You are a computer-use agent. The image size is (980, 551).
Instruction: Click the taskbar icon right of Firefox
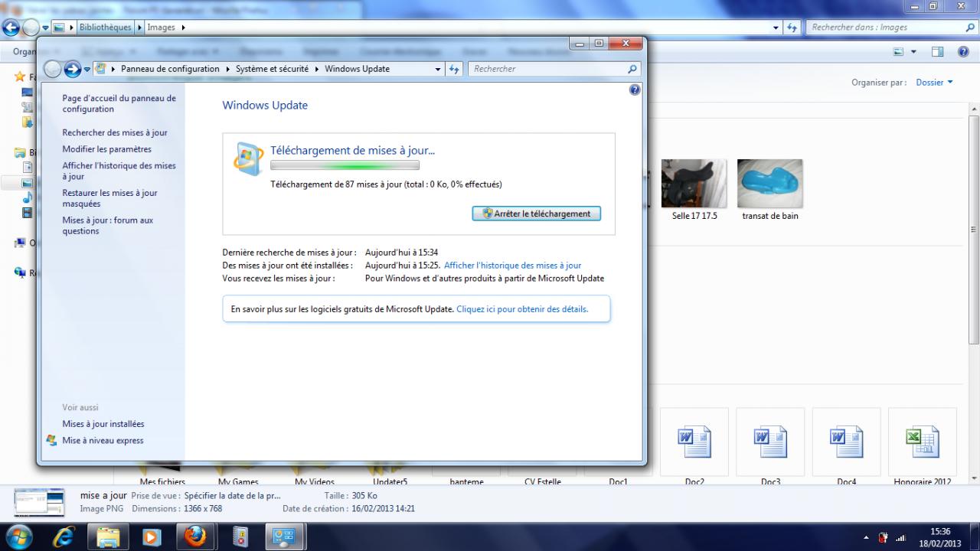(240, 536)
